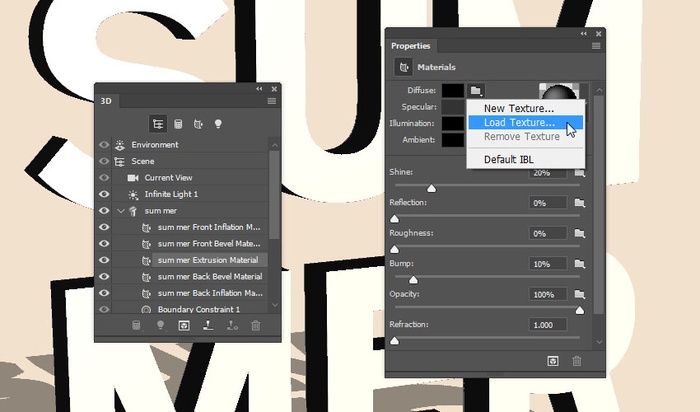Add new light to scene in 3D panel
The height and width of the screenshot is (412, 700).
coord(160,325)
